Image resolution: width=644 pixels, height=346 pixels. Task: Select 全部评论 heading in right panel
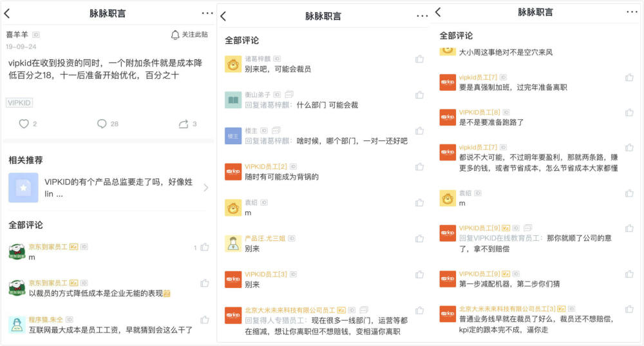(x=456, y=35)
